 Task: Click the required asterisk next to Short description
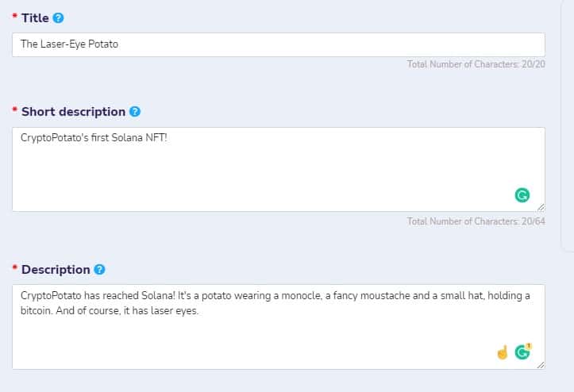click(x=14, y=110)
